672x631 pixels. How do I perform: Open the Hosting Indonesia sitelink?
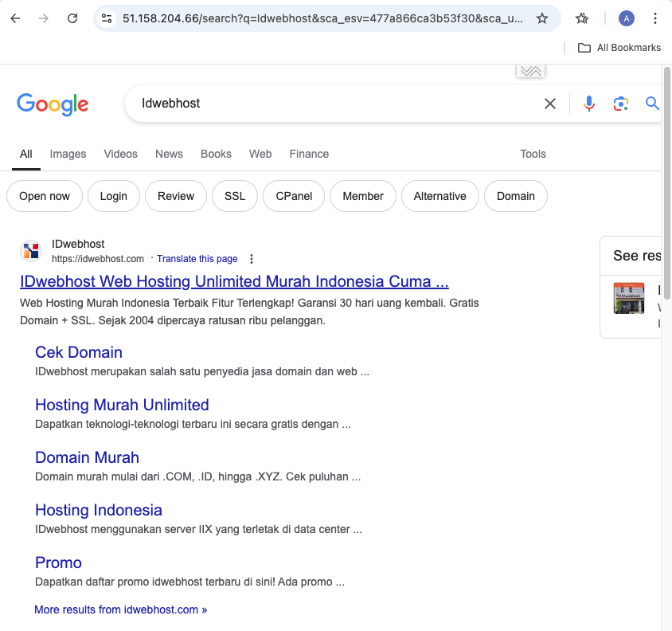[x=99, y=510]
